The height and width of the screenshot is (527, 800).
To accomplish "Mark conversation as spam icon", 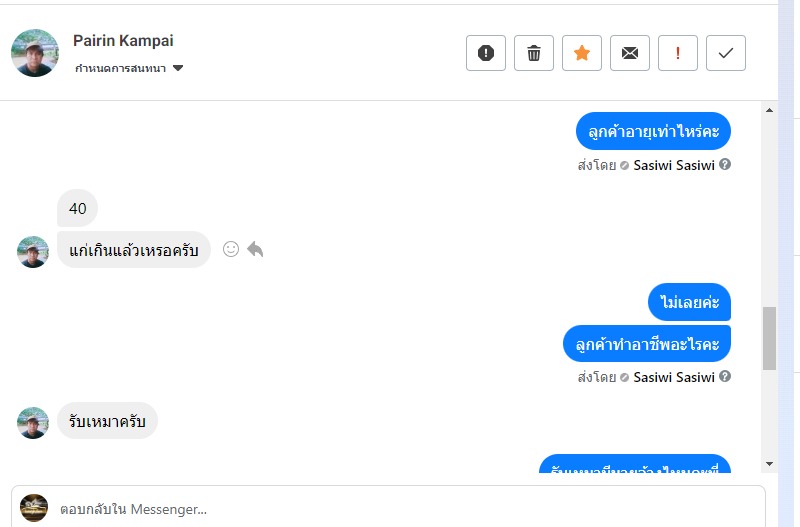I will [x=486, y=53].
